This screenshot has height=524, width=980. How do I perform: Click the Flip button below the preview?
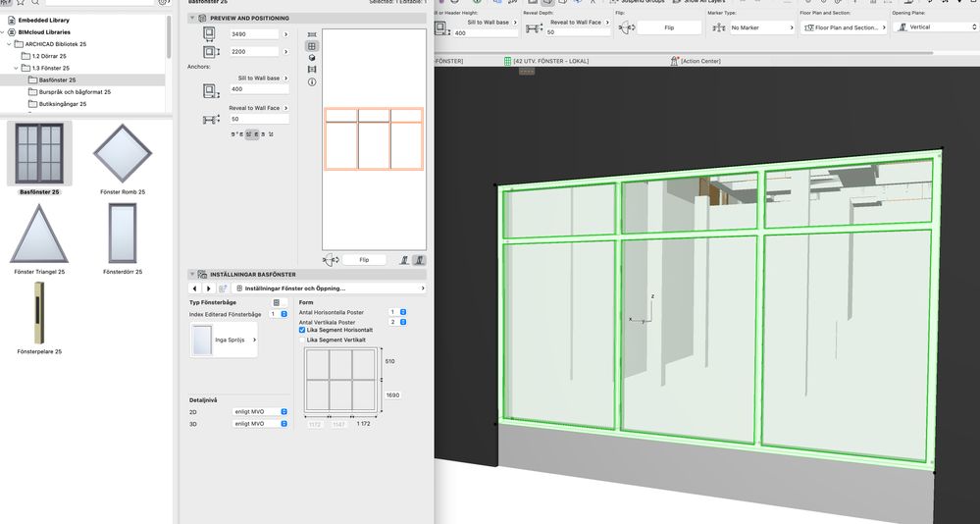tap(364, 260)
